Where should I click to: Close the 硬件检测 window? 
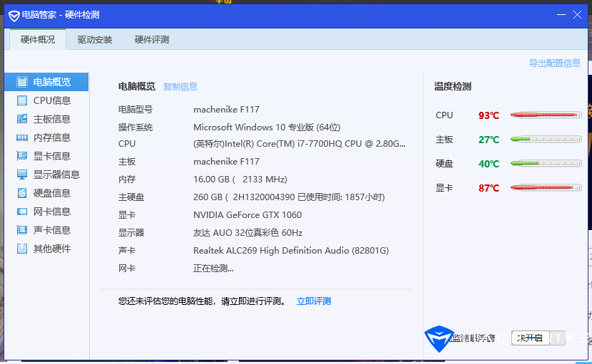point(577,15)
